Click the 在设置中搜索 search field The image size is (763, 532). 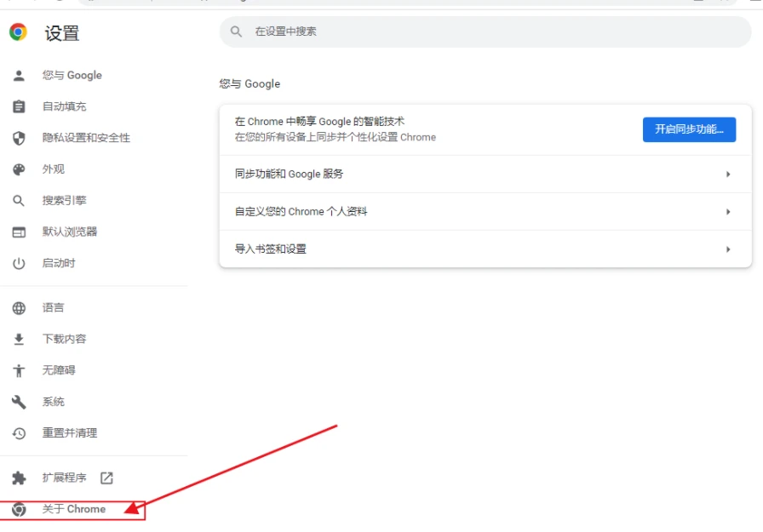click(485, 31)
